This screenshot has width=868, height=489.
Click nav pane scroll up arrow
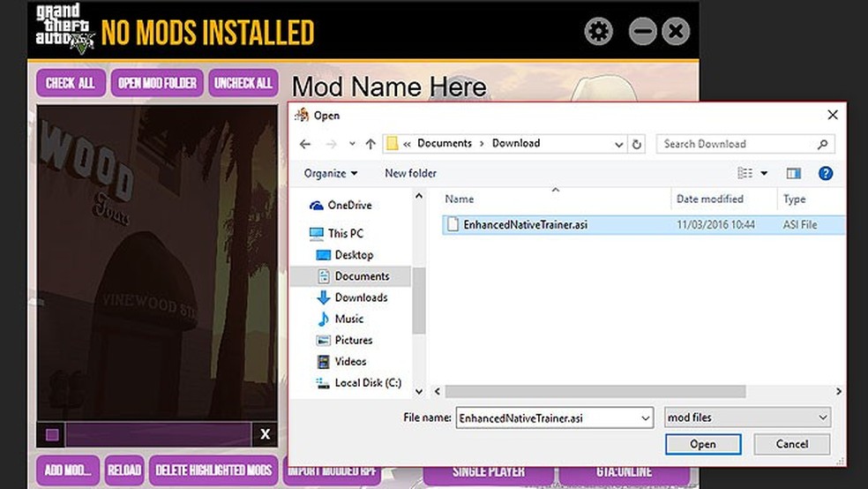[419, 196]
